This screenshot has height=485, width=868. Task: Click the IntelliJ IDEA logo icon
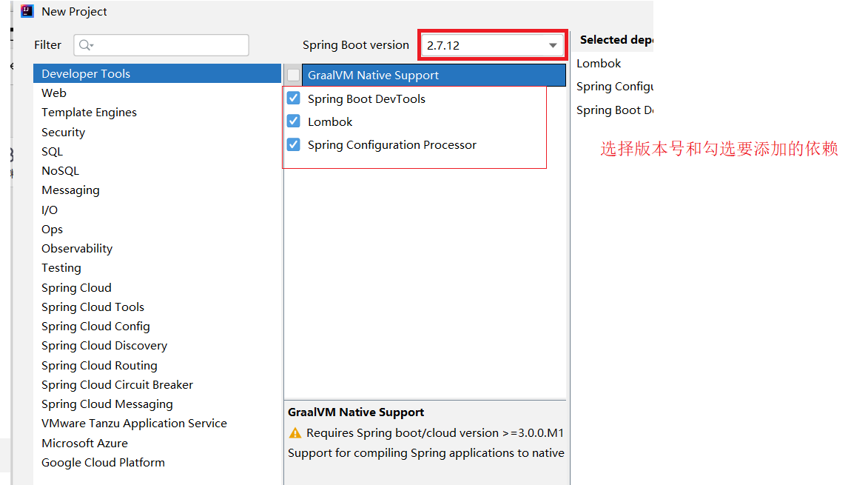pyautogui.click(x=26, y=11)
